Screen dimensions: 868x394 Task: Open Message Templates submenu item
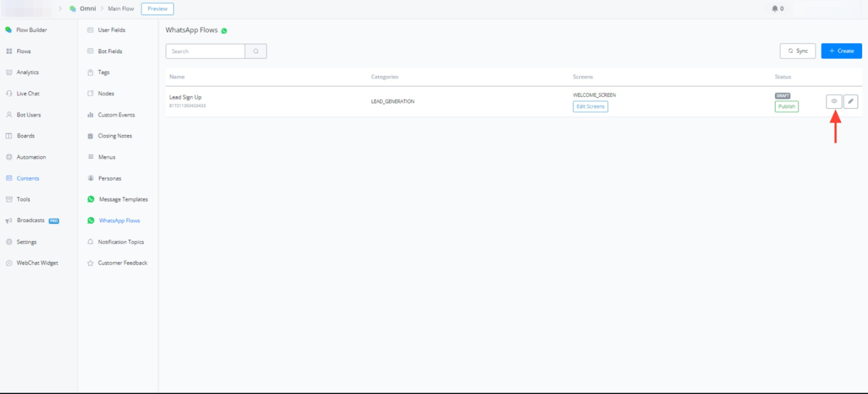point(123,200)
